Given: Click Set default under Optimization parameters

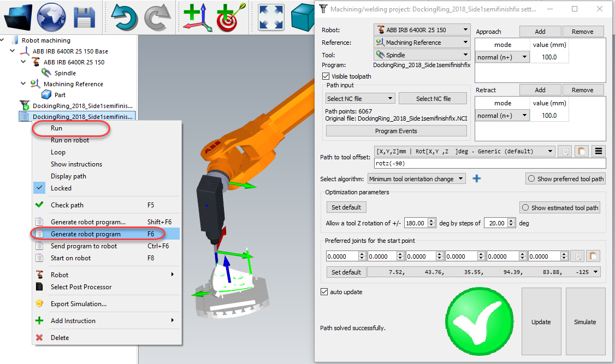Looking at the screenshot, I should point(346,207).
